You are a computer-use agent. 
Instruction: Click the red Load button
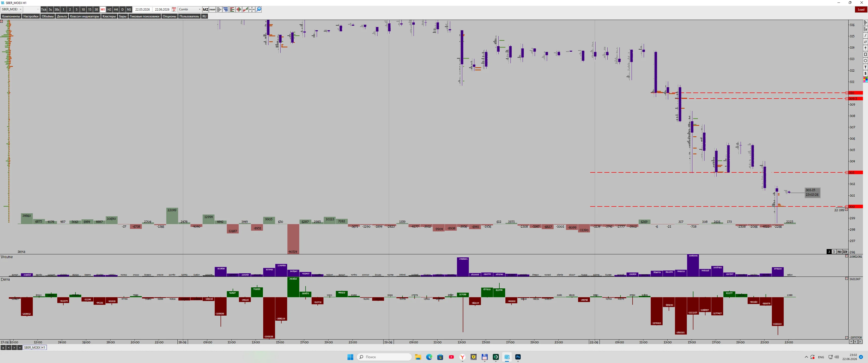861,9
